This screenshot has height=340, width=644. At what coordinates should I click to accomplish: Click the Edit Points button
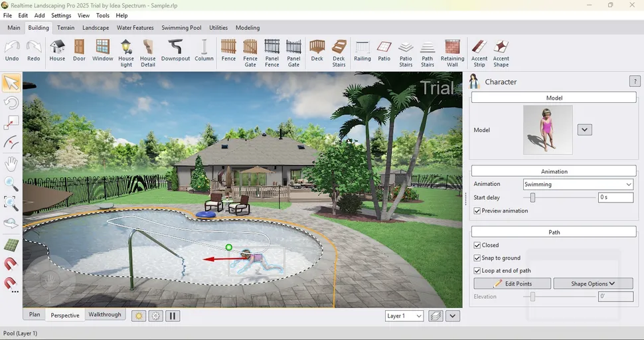[512, 284]
